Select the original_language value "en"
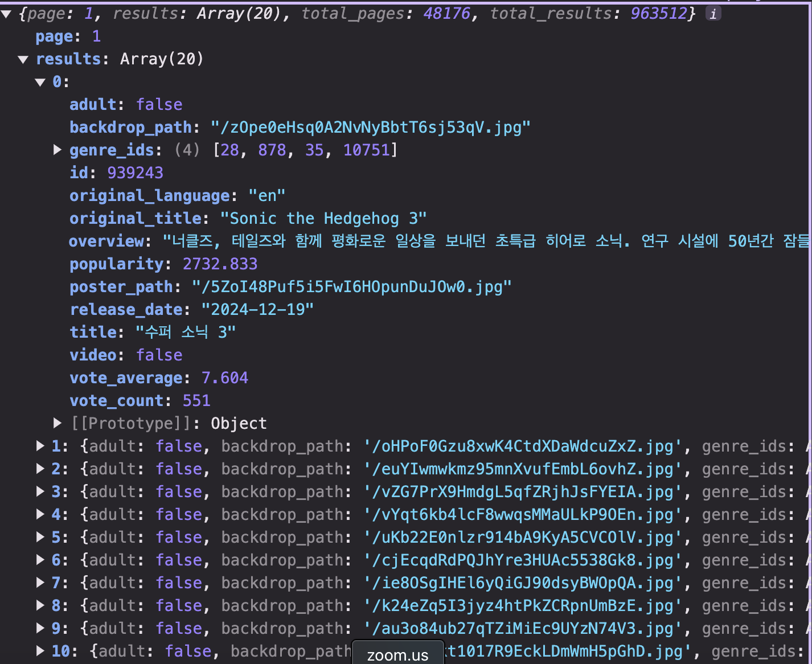The width and height of the screenshot is (812, 664). 267,196
